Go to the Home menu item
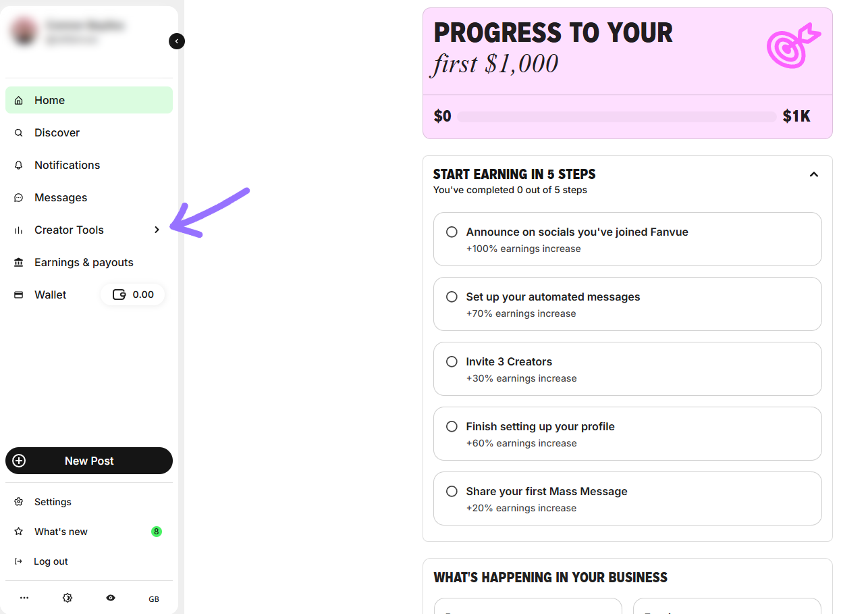 (x=89, y=100)
